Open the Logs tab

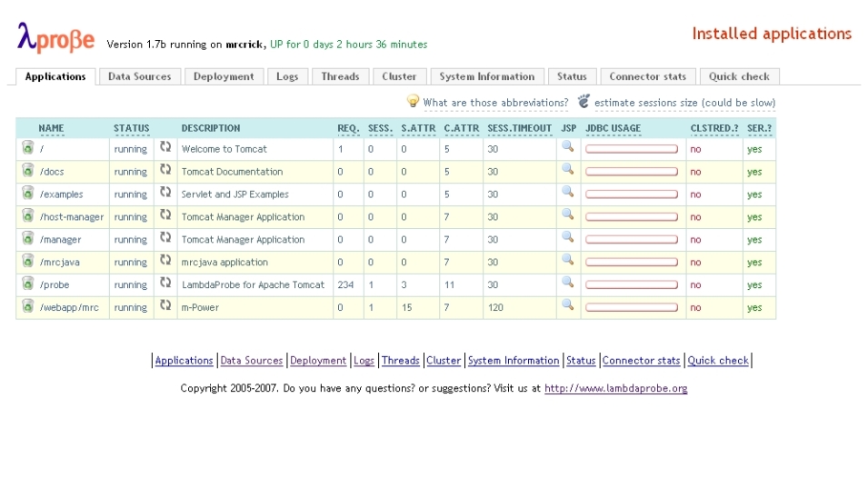pyautogui.click(x=287, y=77)
